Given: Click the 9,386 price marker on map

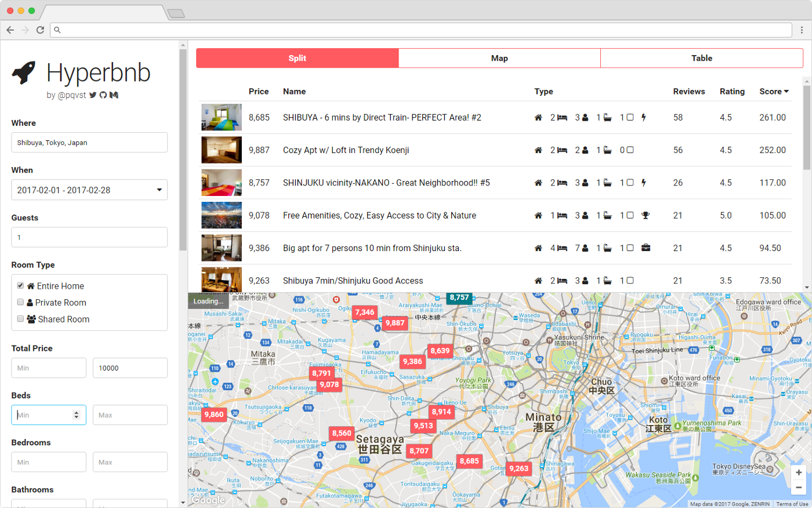Looking at the screenshot, I should coord(413,361).
